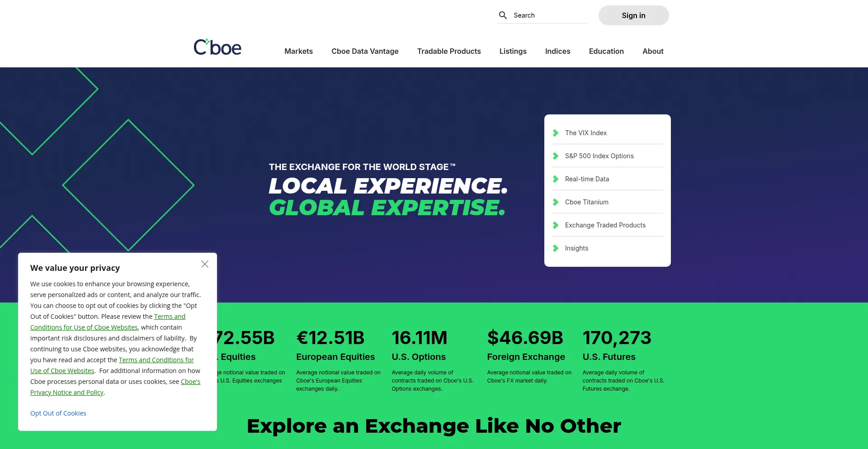The image size is (868, 449).
Task: Click the GLOBAL EXPERTISE. green headline
Action: pos(387,208)
